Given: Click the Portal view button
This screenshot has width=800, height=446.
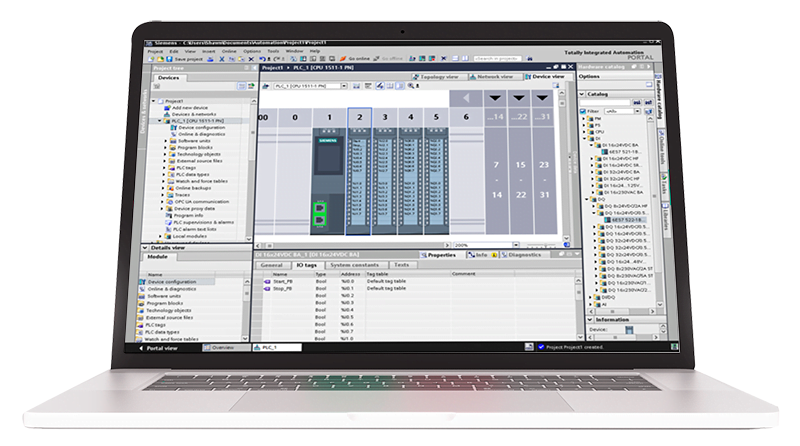Looking at the screenshot, I should pos(161,348).
